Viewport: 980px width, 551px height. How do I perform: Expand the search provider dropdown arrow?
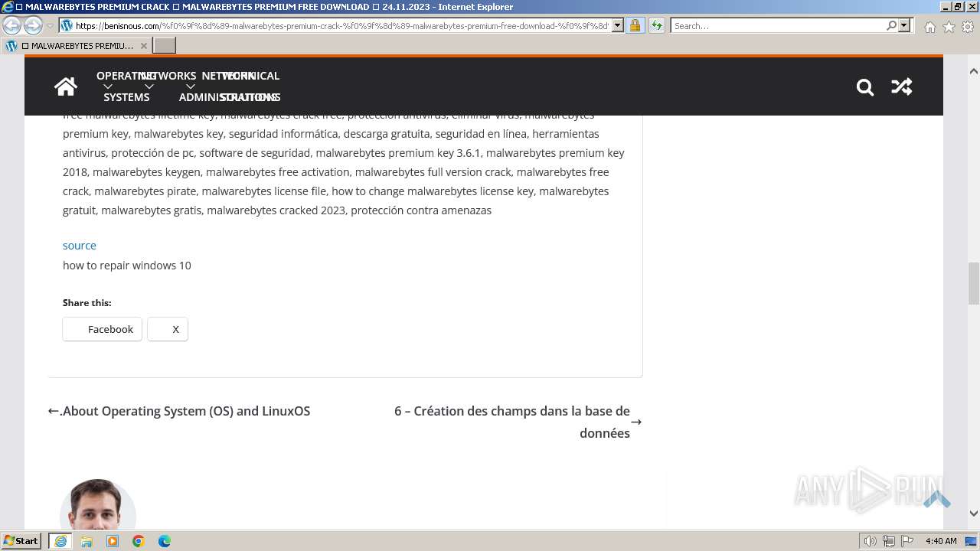(904, 25)
